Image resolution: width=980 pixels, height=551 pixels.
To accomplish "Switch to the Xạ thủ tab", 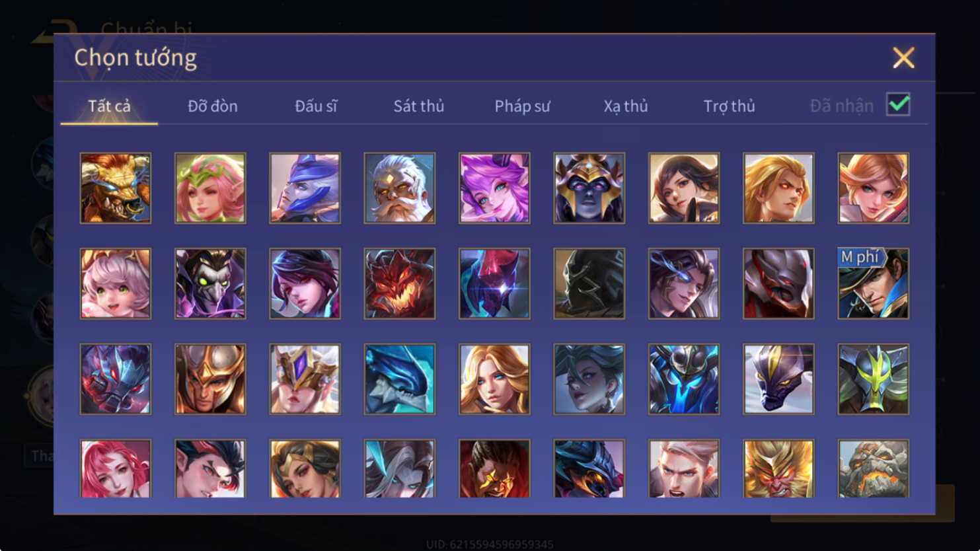I will 626,106.
